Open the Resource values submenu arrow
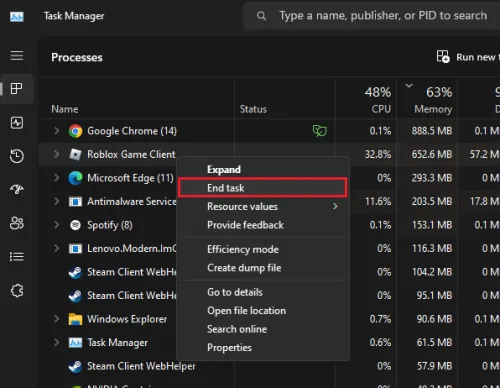The height and width of the screenshot is (388, 500). tap(335, 206)
